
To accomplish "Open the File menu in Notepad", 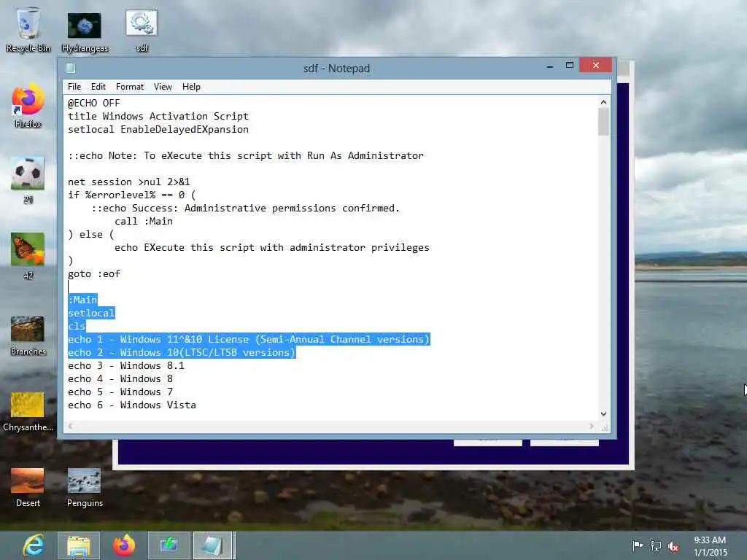I will tap(74, 87).
